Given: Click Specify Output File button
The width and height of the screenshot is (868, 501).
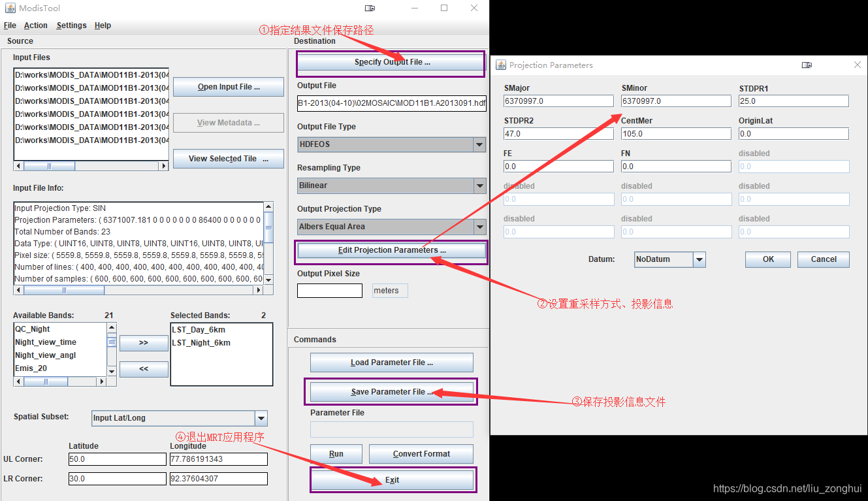Looking at the screenshot, I should (x=392, y=62).
